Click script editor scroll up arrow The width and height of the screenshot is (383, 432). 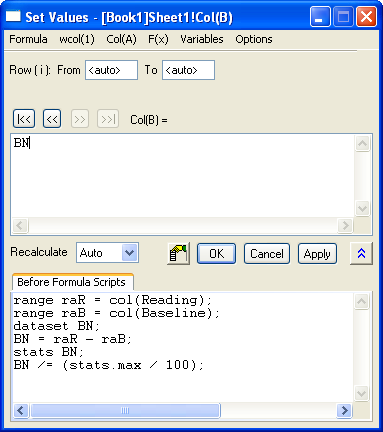pyautogui.click(x=362, y=301)
